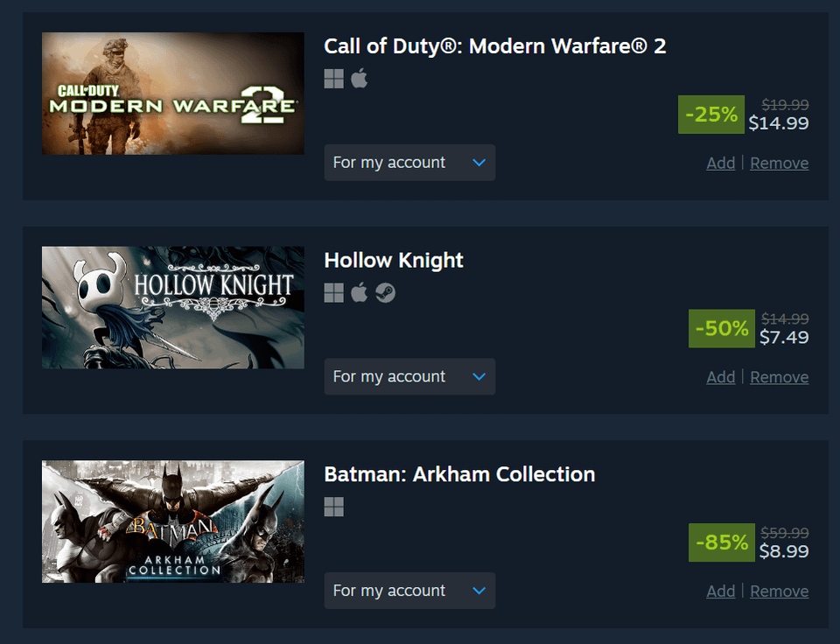Screen dimensions: 840x644
Task: Remove Batman: Arkham Collection from cart
Action: (x=779, y=591)
